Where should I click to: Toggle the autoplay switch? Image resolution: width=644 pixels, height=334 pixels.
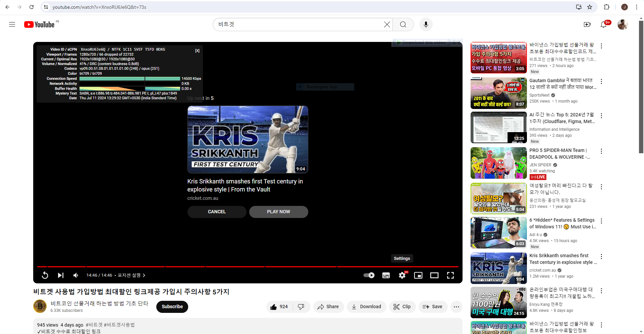pyautogui.click(x=369, y=275)
